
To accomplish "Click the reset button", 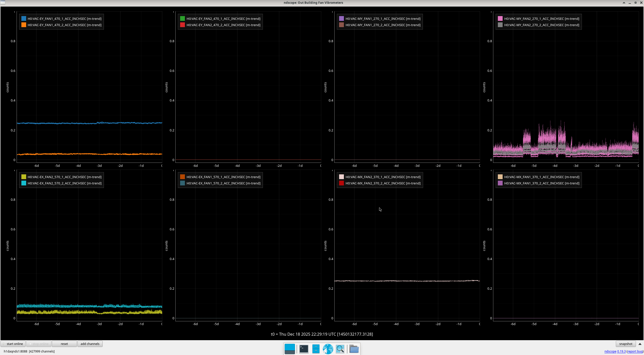I will tap(64, 344).
